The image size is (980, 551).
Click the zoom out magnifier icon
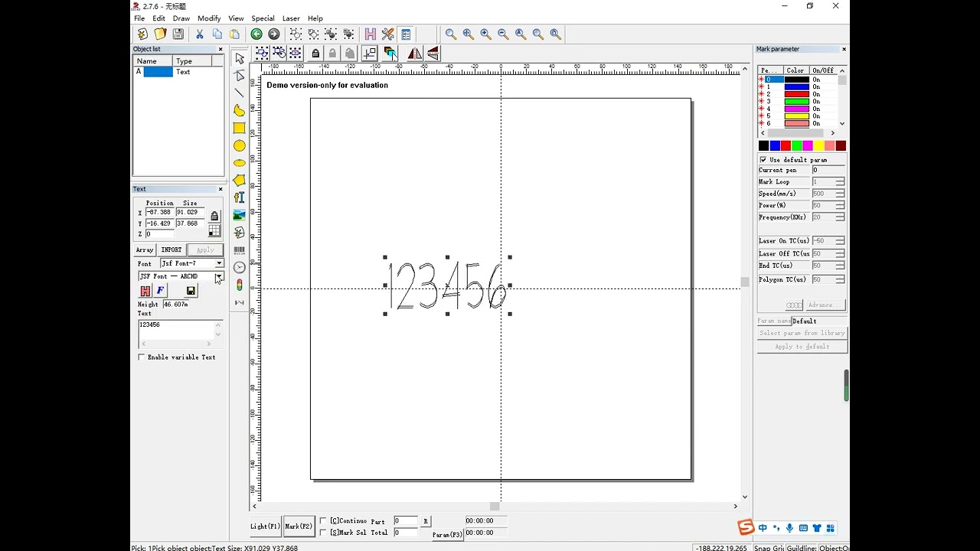503,34
